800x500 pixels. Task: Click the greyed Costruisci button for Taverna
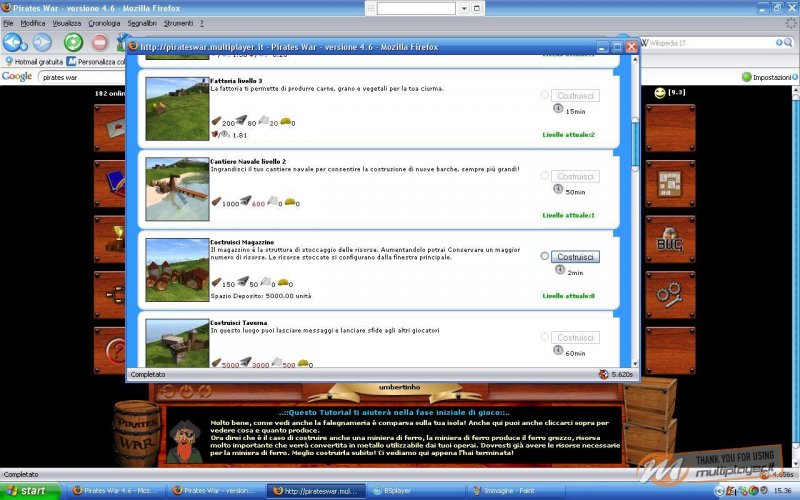click(x=575, y=337)
